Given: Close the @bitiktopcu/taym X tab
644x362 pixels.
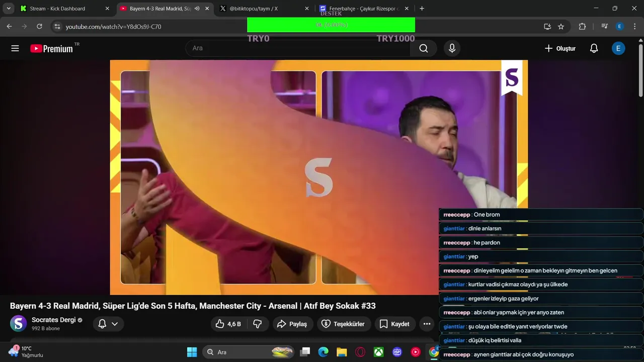Looking at the screenshot, I should point(307,9).
